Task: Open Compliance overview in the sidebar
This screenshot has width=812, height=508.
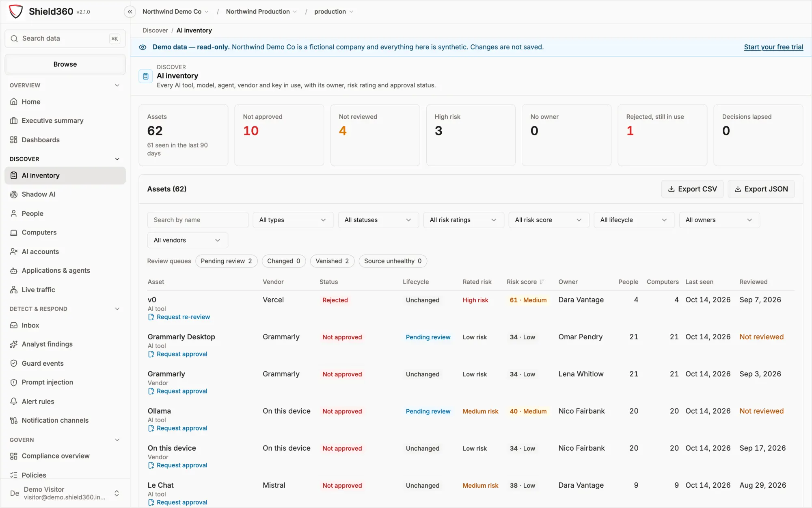Action: pos(65,456)
